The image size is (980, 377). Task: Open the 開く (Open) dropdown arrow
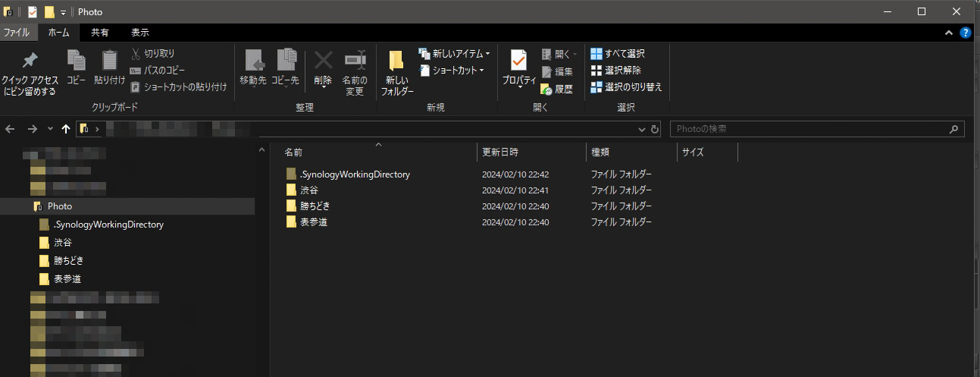(x=575, y=54)
